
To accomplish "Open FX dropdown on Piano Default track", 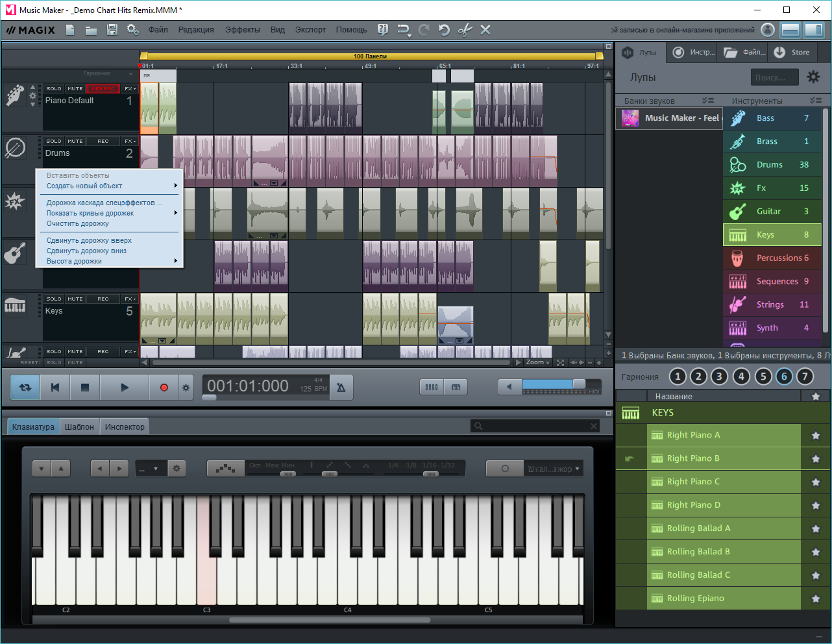I will (130, 88).
